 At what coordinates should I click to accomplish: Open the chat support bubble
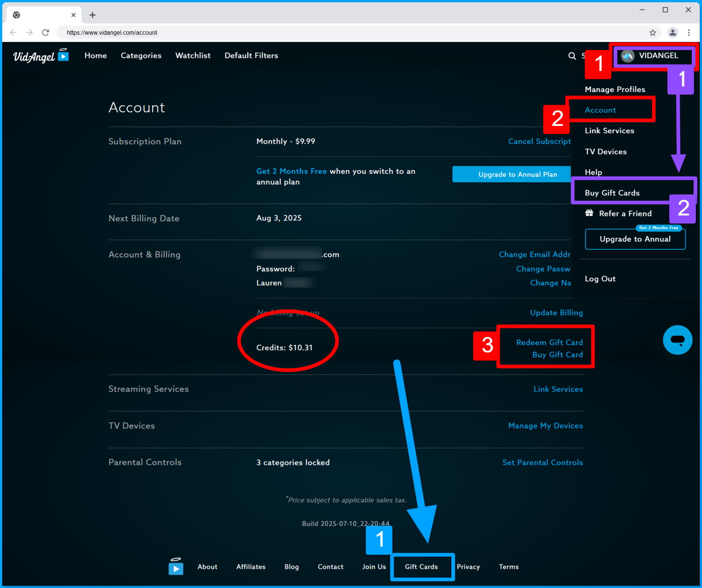678,340
